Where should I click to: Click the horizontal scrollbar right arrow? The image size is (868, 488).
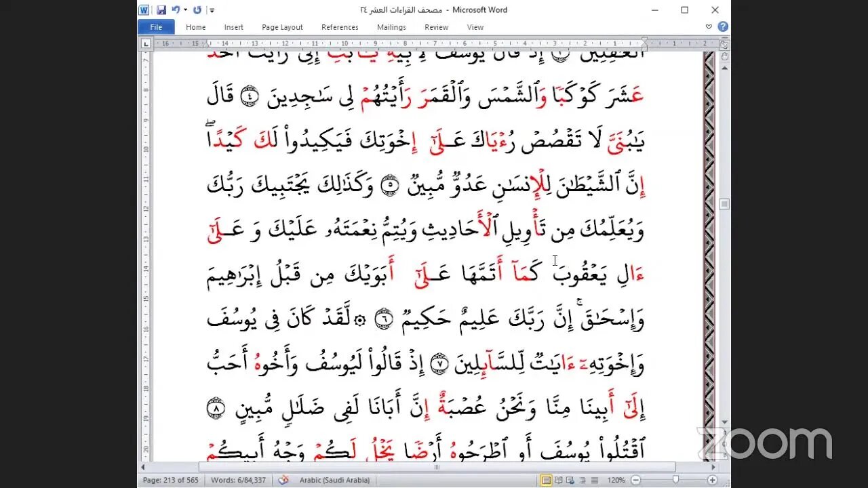point(713,467)
